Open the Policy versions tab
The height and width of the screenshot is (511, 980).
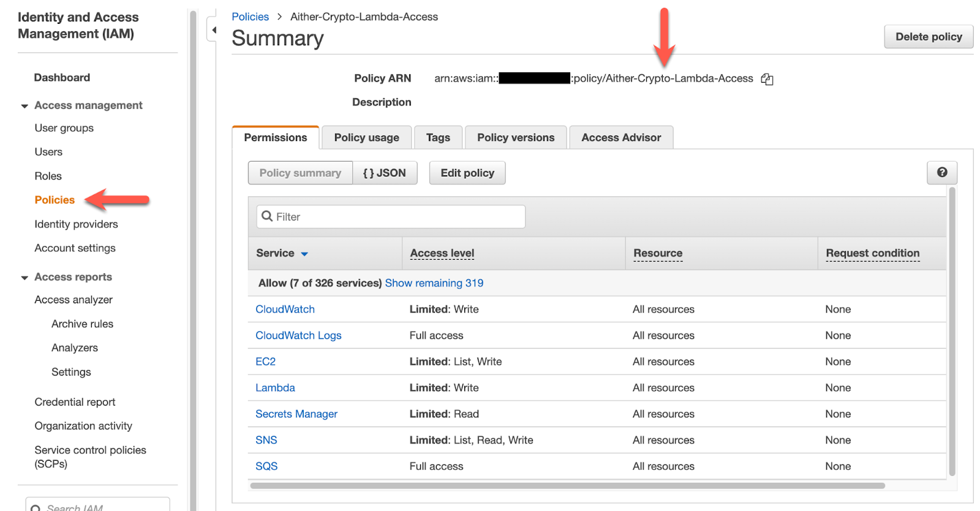click(515, 138)
